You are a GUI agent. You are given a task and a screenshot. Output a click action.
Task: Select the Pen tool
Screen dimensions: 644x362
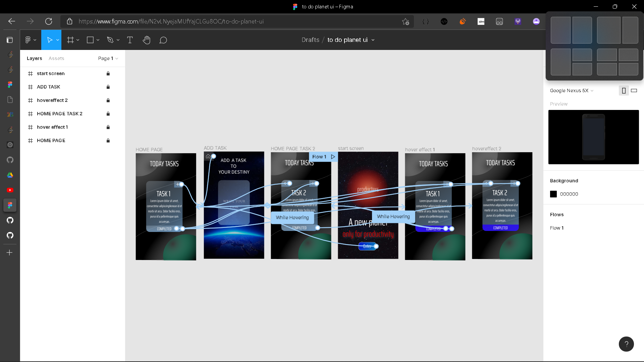[x=111, y=40]
